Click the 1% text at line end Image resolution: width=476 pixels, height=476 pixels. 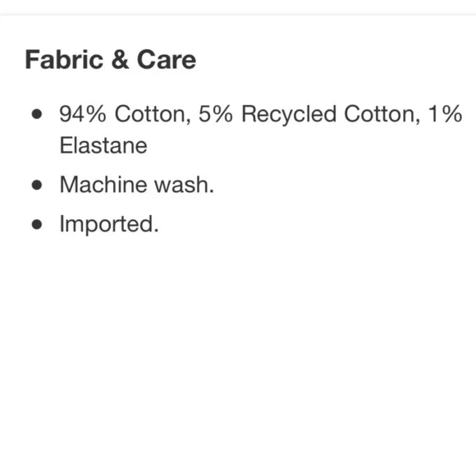coord(445,114)
